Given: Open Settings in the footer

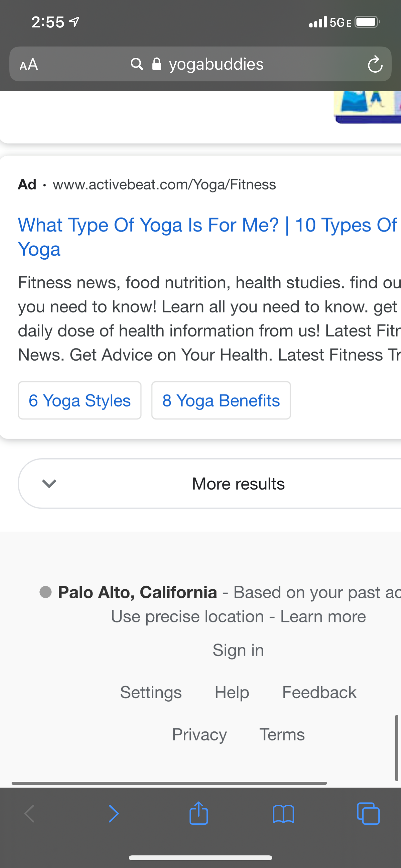Looking at the screenshot, I should (x=151, y=692).
